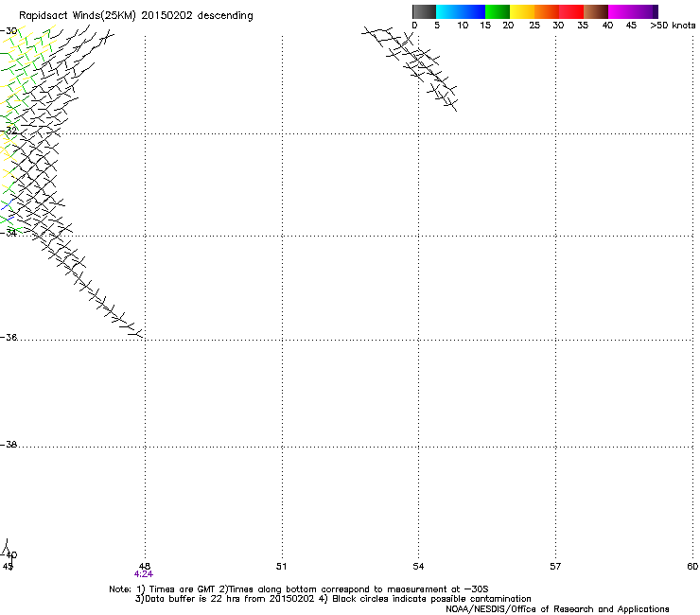Click the red 30-35 knots color swatch
700x615 pixels.
coord(571,11)
